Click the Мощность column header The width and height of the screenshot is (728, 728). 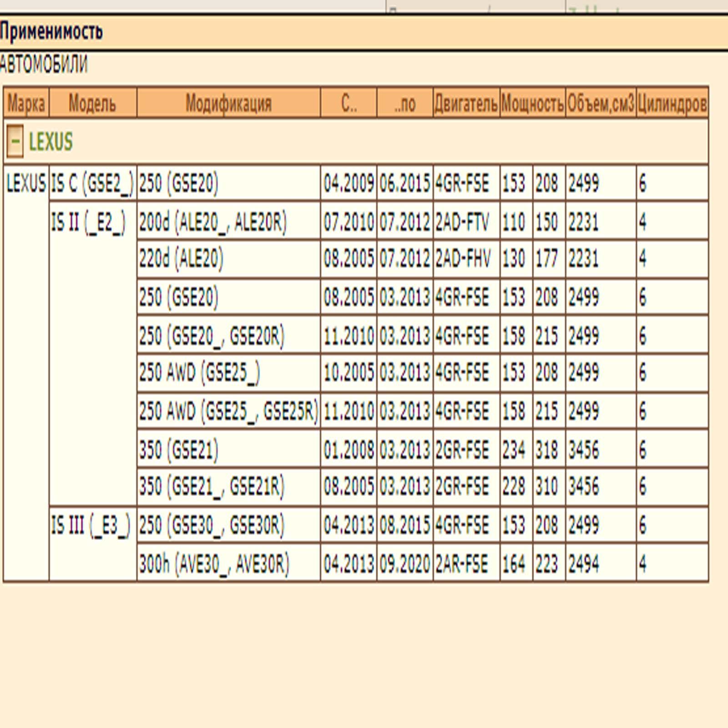pos(532,103)
